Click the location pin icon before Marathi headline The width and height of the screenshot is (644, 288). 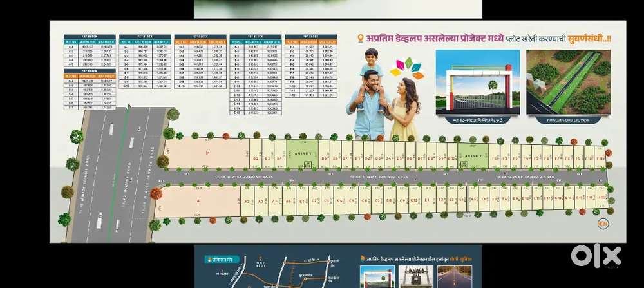(360, 39)
